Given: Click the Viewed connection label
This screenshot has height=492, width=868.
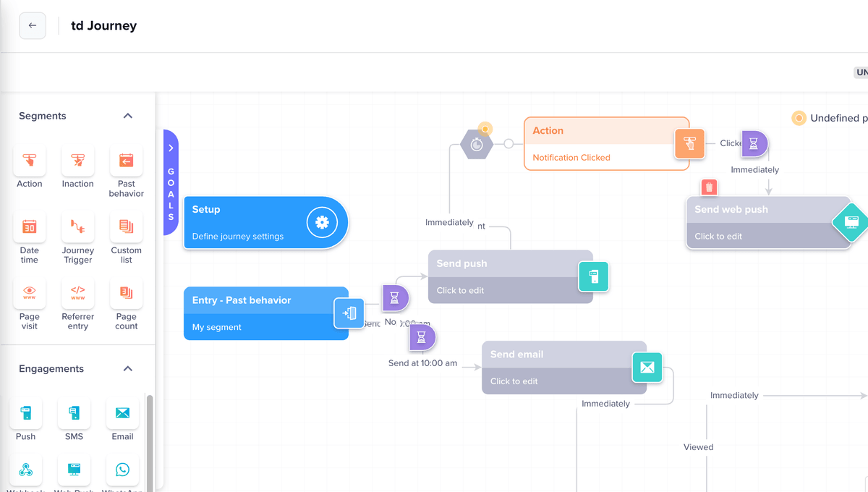Looking at the screenshot, I should point(699,447).
